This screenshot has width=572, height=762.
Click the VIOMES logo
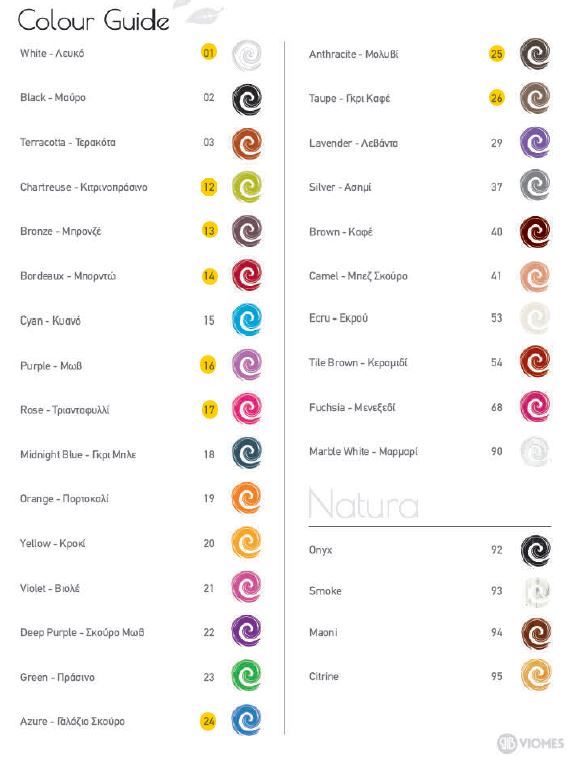pos(530,743)
